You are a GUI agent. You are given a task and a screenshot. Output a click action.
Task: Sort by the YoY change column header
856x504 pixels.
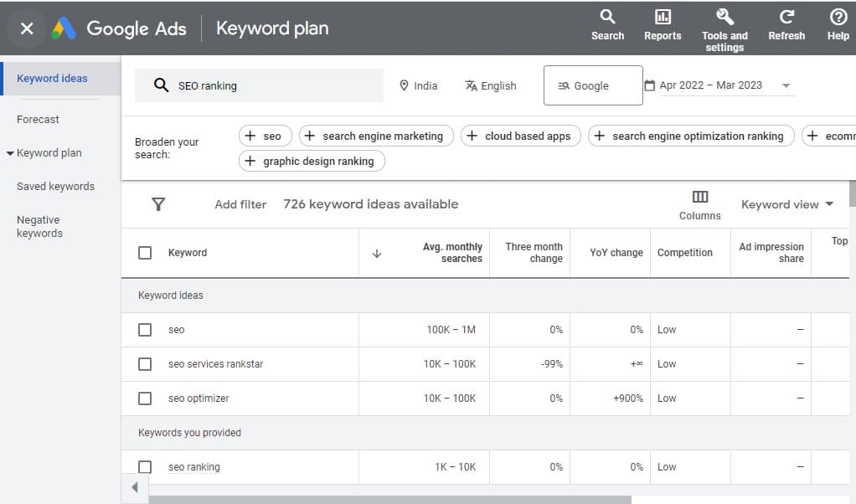pyautogui.click(x=616, y=253)
